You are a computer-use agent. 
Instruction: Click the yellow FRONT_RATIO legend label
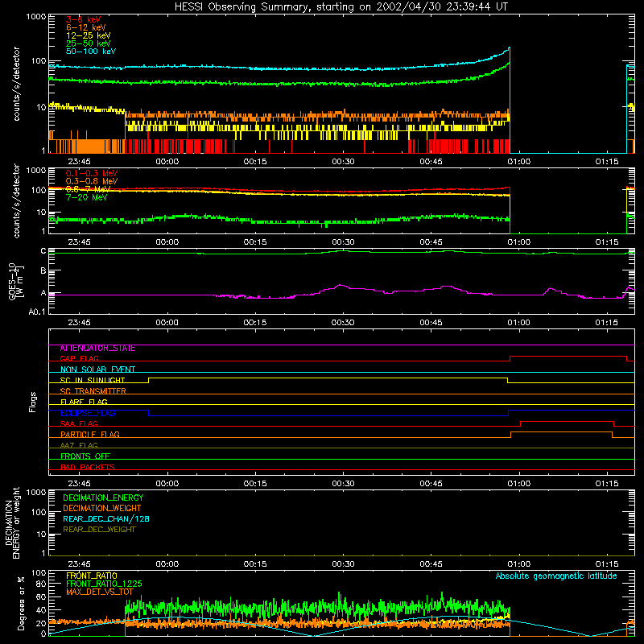click(x=92, y=576)
